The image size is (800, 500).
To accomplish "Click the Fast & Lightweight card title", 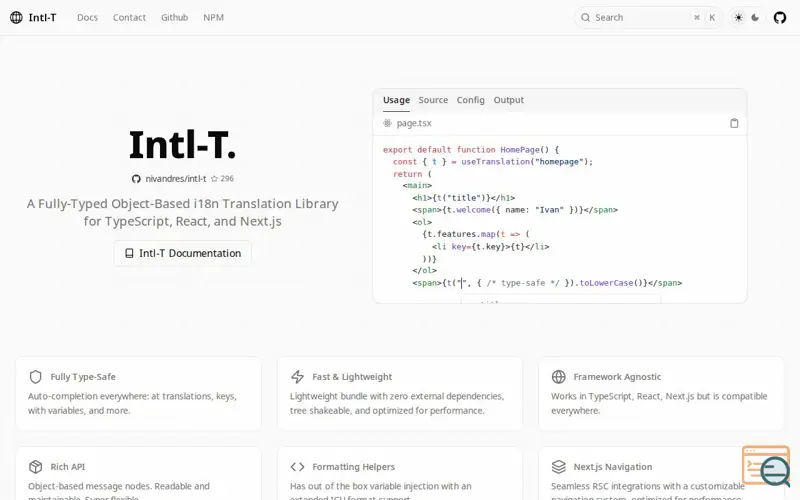I will [352, 377].
